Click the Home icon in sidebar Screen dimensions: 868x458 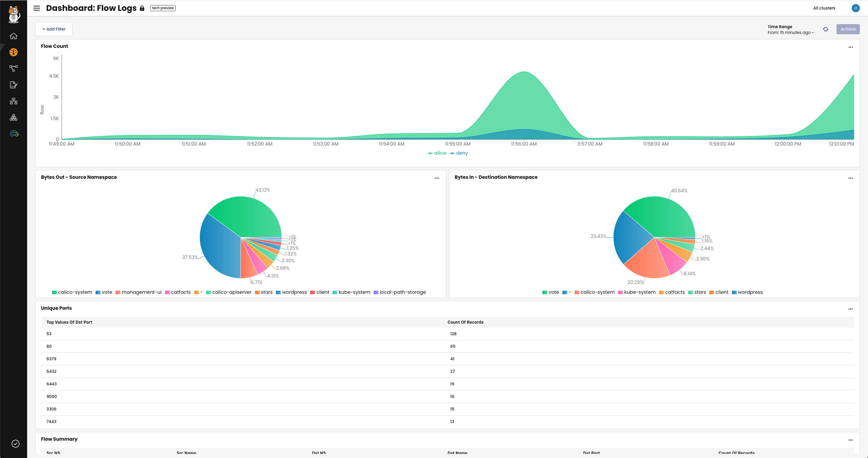(14, 36)
